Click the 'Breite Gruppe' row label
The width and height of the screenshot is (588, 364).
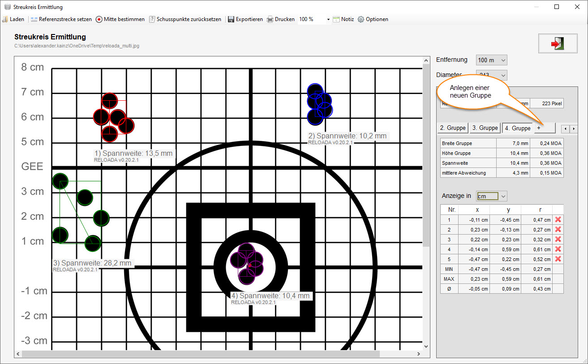point(469,143)
